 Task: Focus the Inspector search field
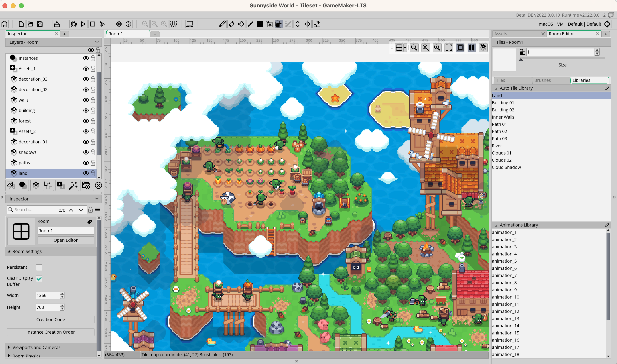coord(31,210)
